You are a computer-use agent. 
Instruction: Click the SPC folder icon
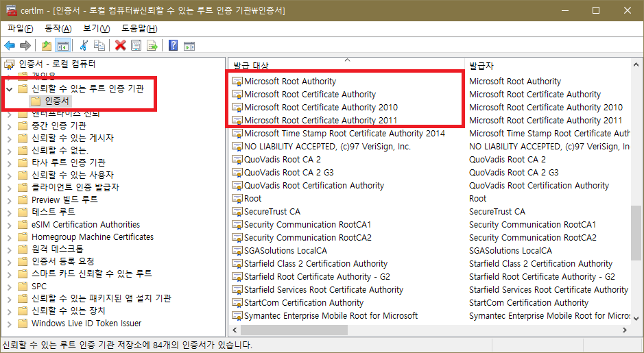pos(23,286)
